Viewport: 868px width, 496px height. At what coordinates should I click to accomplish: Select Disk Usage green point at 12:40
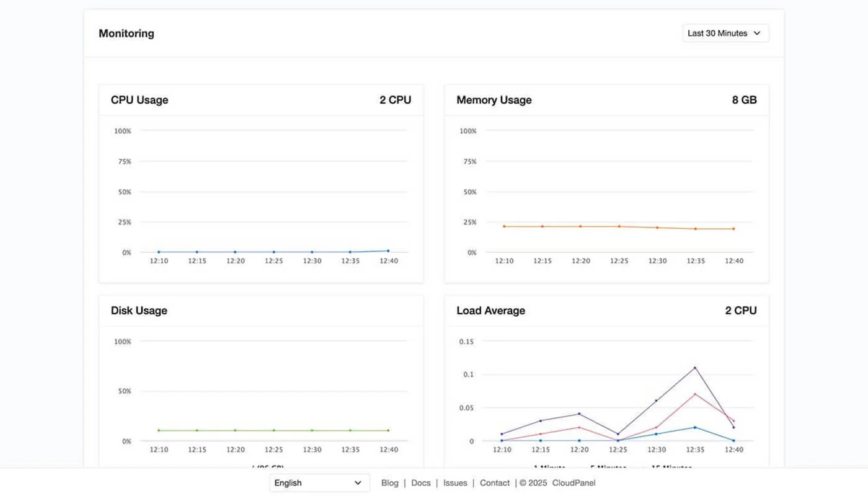point(388,430)
